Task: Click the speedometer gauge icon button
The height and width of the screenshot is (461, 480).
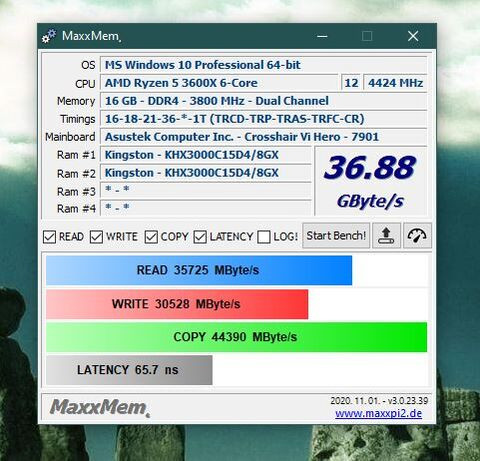Action: (x=417, y=236)
